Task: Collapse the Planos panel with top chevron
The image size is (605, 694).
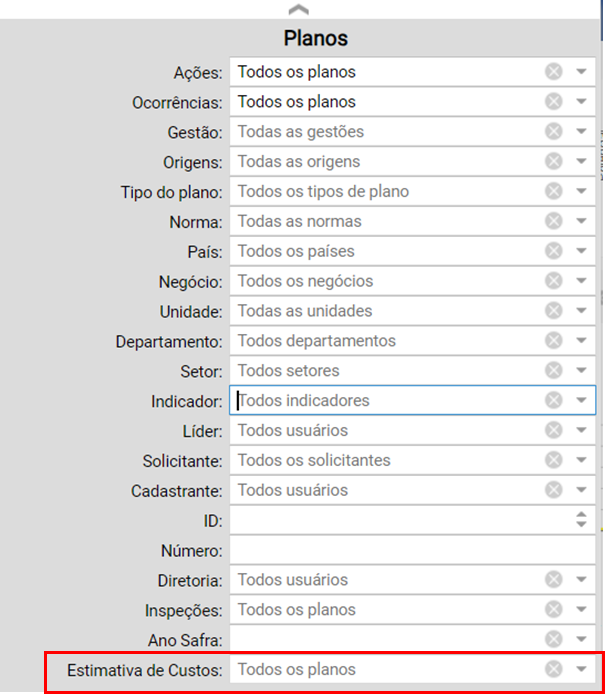Action: pyautogui.click(x=299, y=9)
